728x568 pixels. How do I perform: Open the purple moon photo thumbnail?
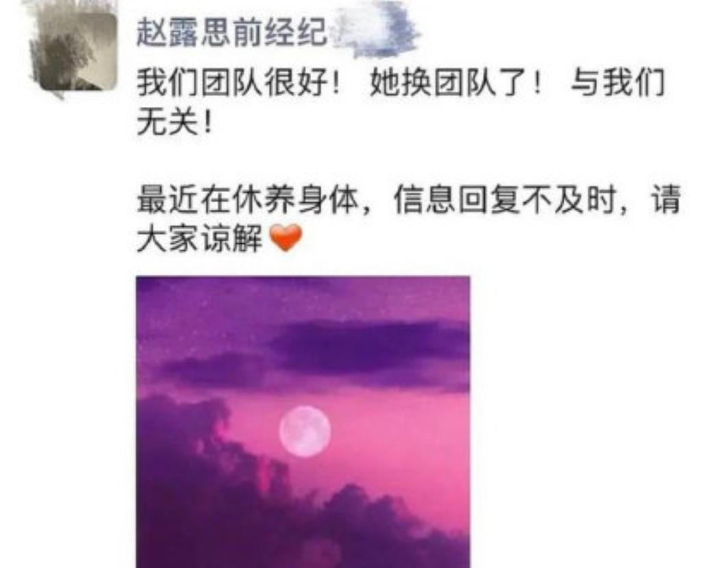pos(303,421)
